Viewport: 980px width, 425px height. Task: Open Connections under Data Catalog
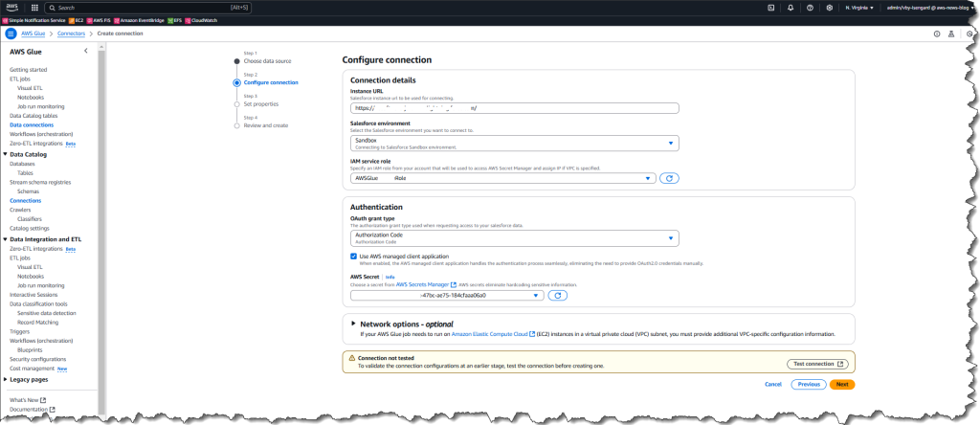point(25,201)
